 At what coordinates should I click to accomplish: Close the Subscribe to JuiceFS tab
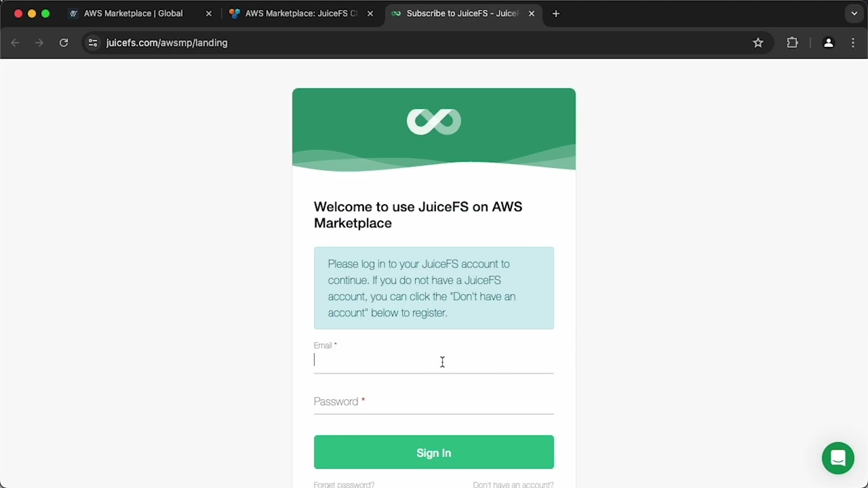pos(532,14)
